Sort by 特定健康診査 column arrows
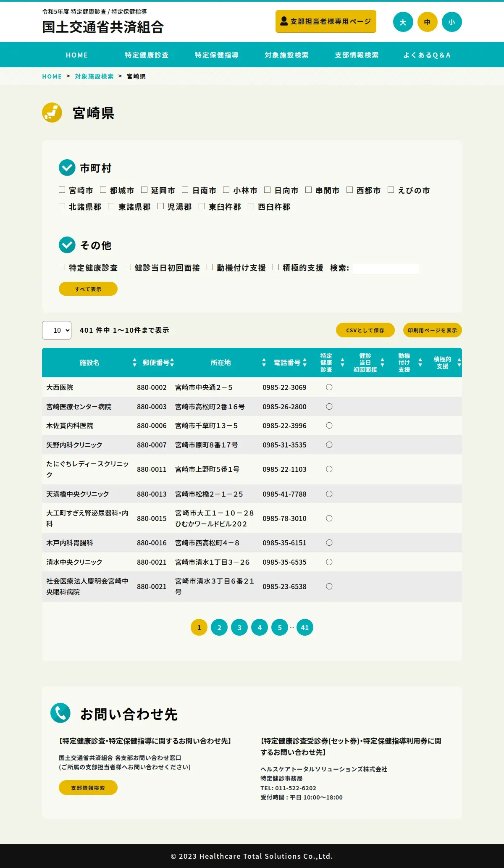Viewport: 504px width, 868px height. [342, 363]
